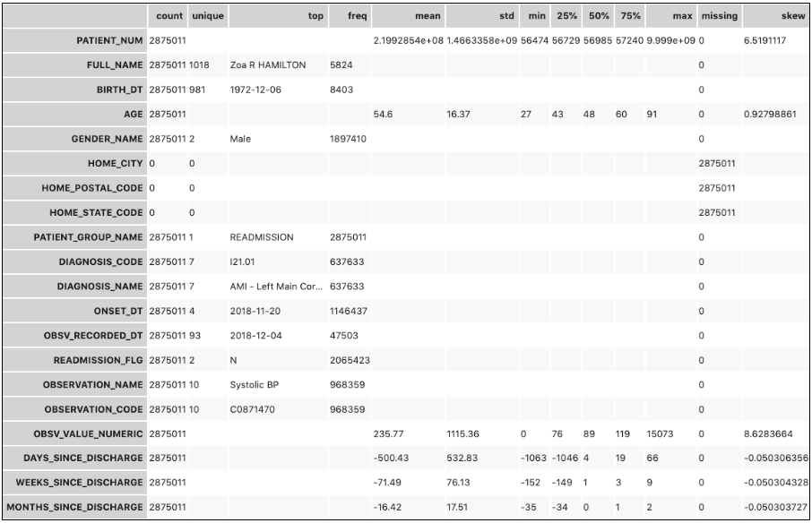Select the OBSV_VALUE_NUMERIC row label

click(75, 433)
